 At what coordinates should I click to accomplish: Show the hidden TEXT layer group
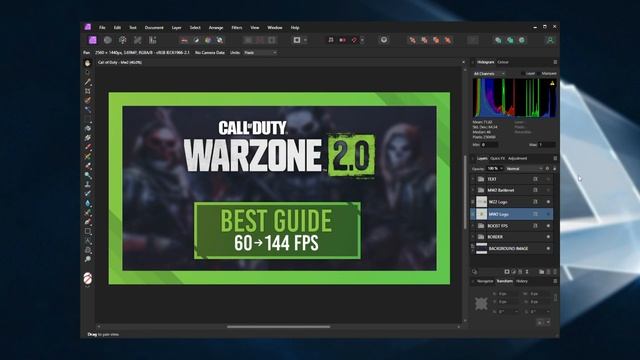[548, 179]
